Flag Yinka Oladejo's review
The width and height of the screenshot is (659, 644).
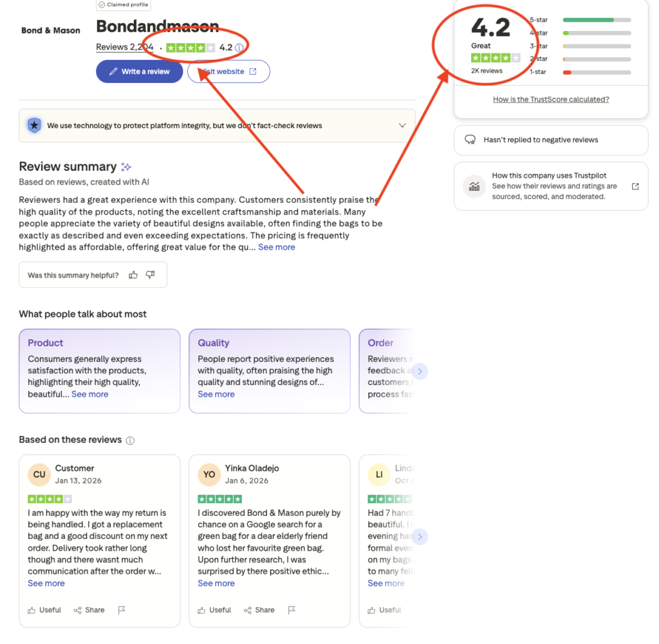292,610
